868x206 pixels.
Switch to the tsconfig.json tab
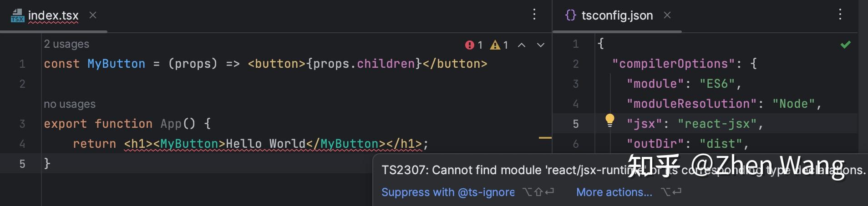pos(617,15)
